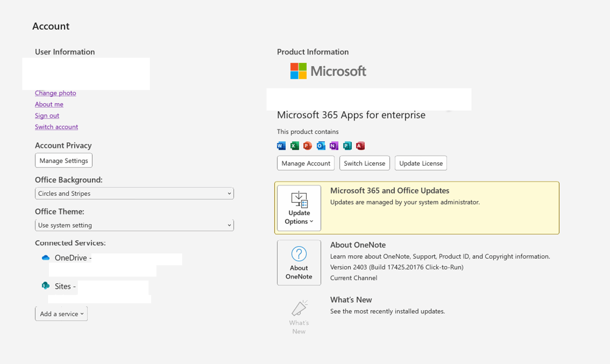Click the PowerPoint app icon
Viewport: 610px width, 364px height.
[308, 146]
